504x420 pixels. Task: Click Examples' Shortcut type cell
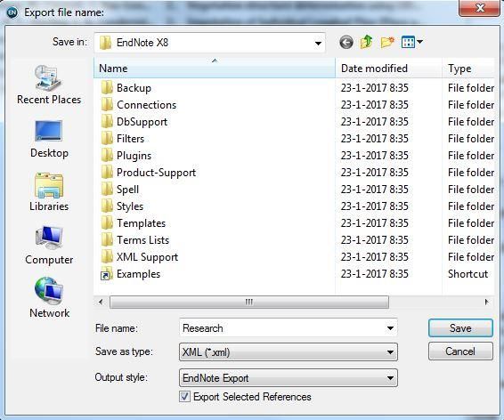(468, 274)
